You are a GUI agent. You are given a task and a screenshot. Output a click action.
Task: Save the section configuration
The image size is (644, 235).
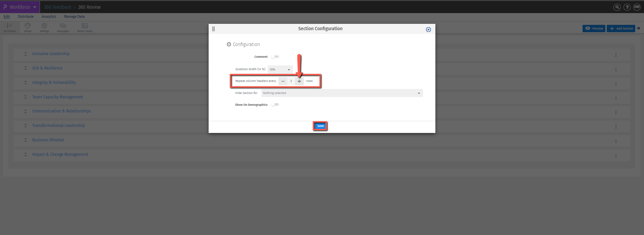[320, 126]
